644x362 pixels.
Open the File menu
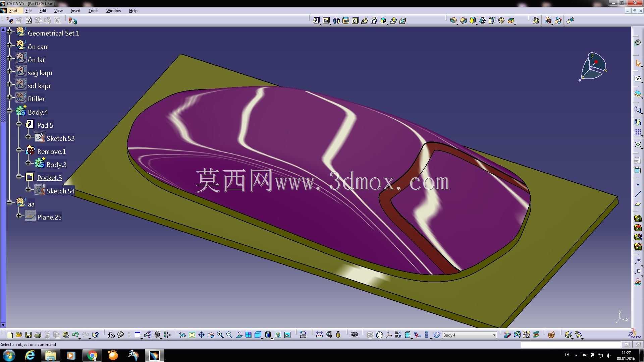pos(29,11)
